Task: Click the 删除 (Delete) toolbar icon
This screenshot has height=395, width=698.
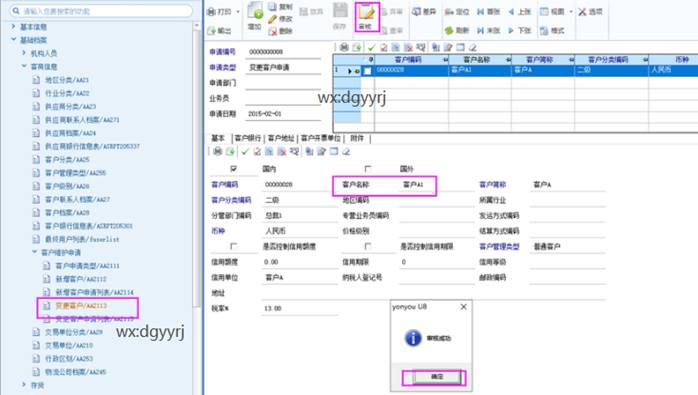Action: click(272, 31)
